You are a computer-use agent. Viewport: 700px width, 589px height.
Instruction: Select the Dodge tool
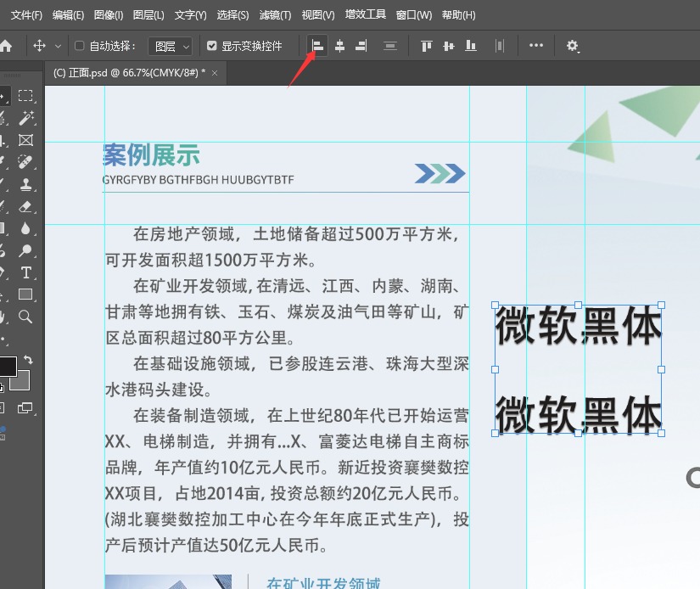point(25,250)
